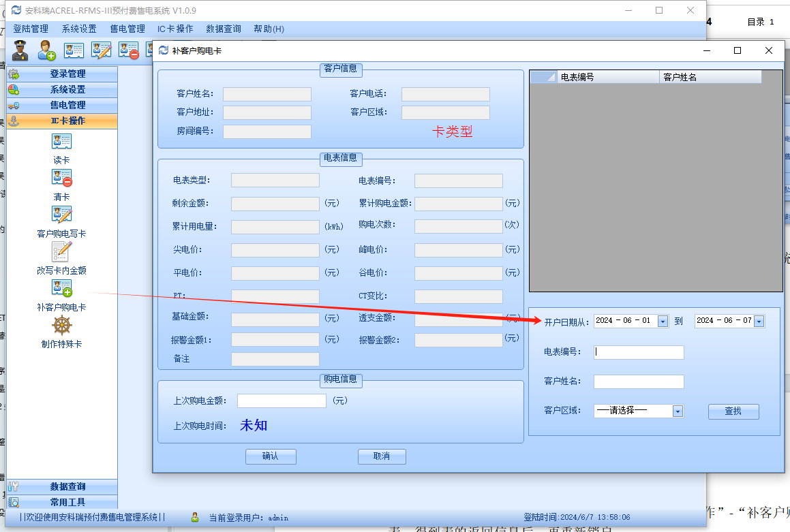Screen dimensions: 790x532
Task: Open 客户购电写卡 from the sidebar
Action: tap(61, 215)
